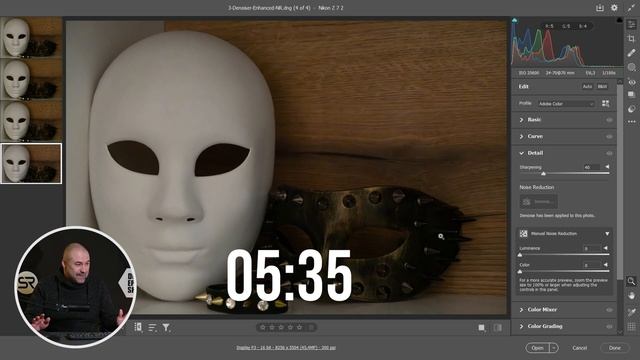Select the Crop tool
Viewport: 640px width, 360px height.
[x=631, y=39]
